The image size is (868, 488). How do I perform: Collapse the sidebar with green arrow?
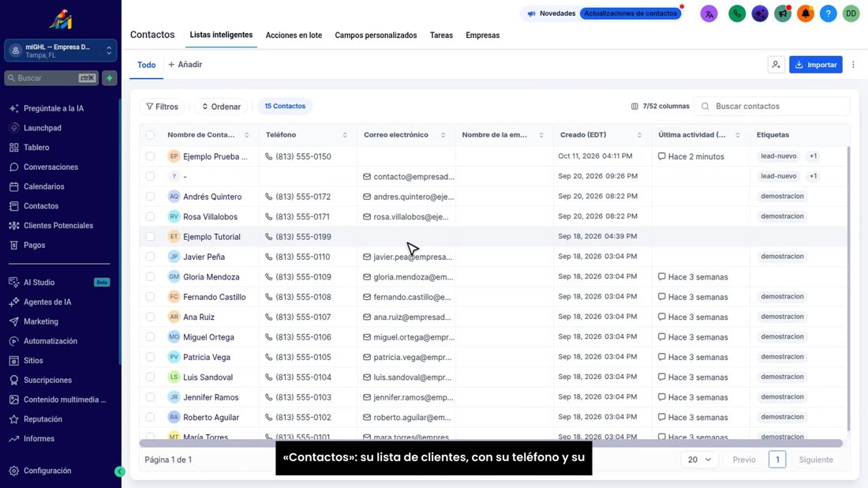(x=120, y=471)
